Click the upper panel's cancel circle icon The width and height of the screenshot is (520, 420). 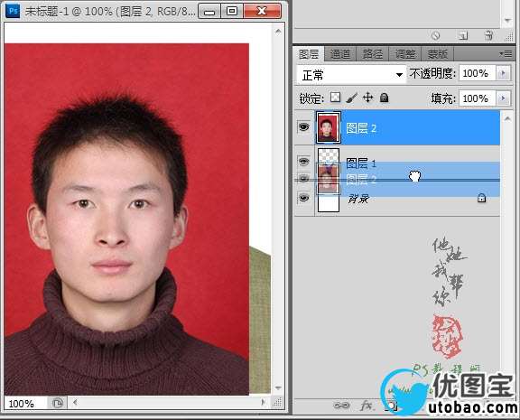point(435,35)
